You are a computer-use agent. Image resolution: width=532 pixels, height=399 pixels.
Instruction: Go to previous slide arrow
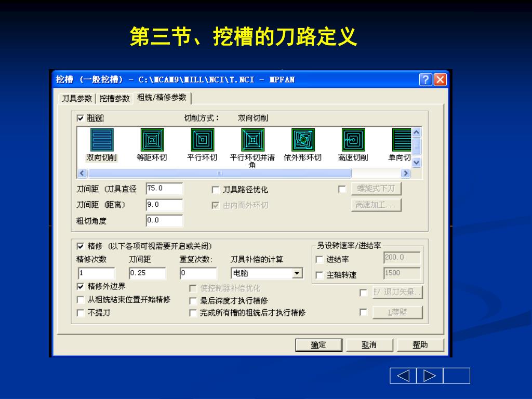coord(403,376)
